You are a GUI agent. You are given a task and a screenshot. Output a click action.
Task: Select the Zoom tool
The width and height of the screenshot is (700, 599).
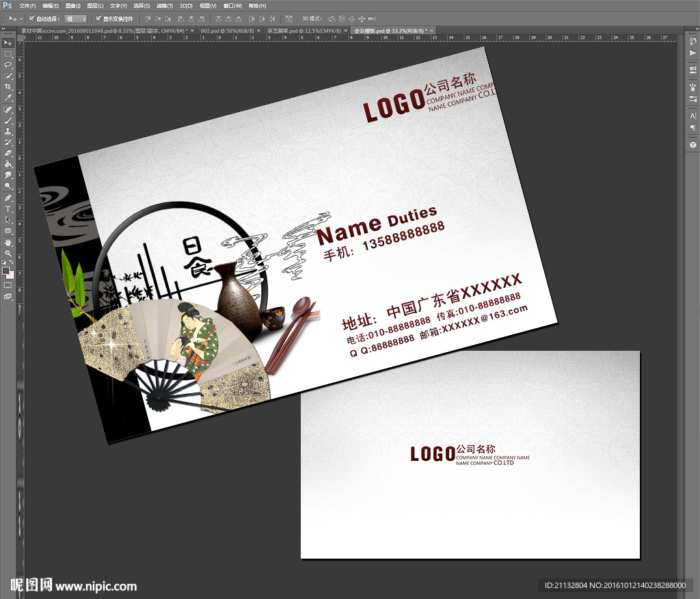pyautogui.click(x=8, y=253)
